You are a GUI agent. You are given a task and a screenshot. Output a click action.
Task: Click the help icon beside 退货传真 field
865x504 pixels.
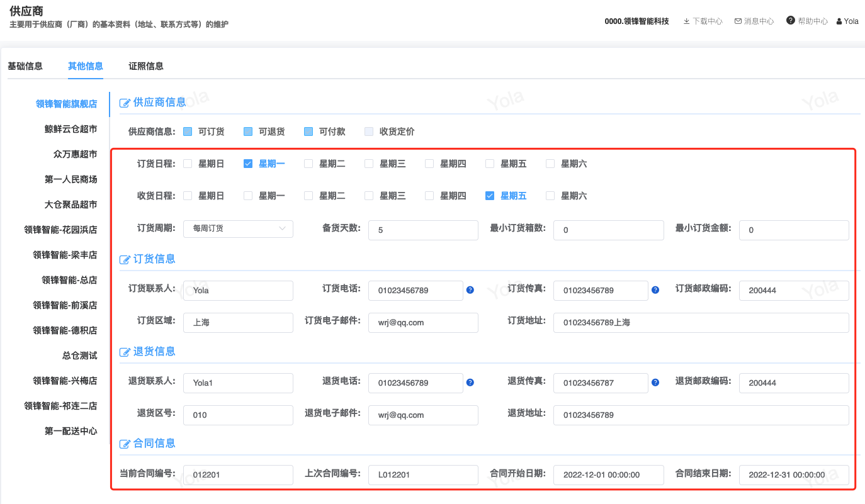click(655, 383)
